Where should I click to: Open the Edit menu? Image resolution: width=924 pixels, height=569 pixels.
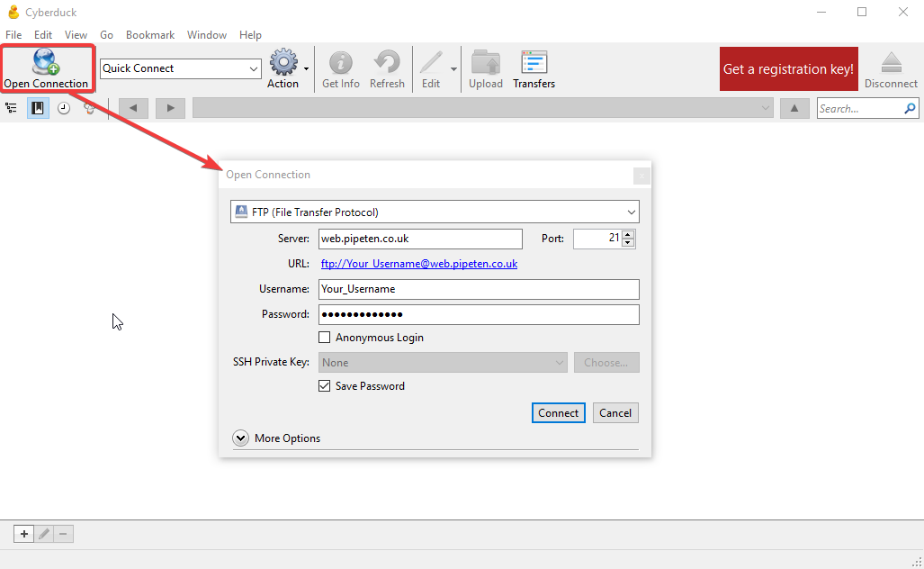click(43, 35)
